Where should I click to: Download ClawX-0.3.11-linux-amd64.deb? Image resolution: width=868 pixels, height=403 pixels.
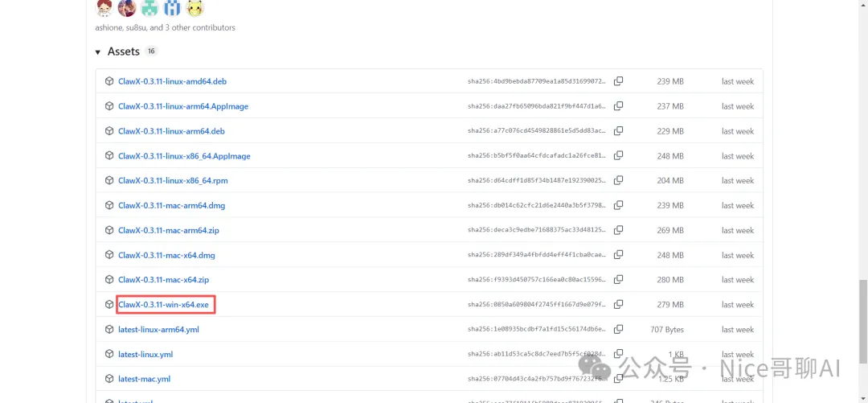172,81
